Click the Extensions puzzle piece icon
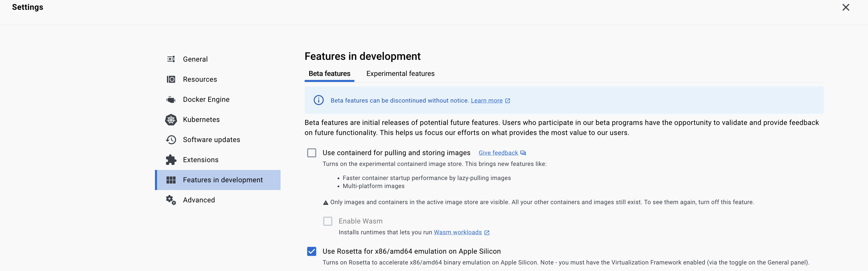Screen dimensions: 868x271 [x=171, y=160]
